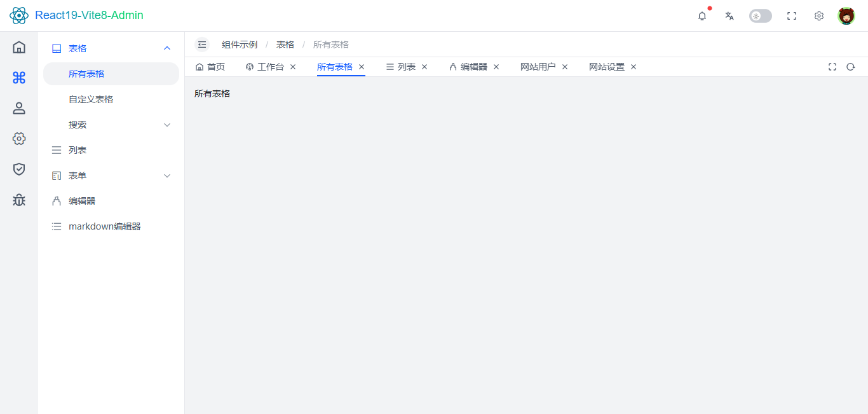The height and width of the screenshot is (414, 868).
Task: Open markdown编辑器 in the side menu
Action: click(x=111, y=226)
